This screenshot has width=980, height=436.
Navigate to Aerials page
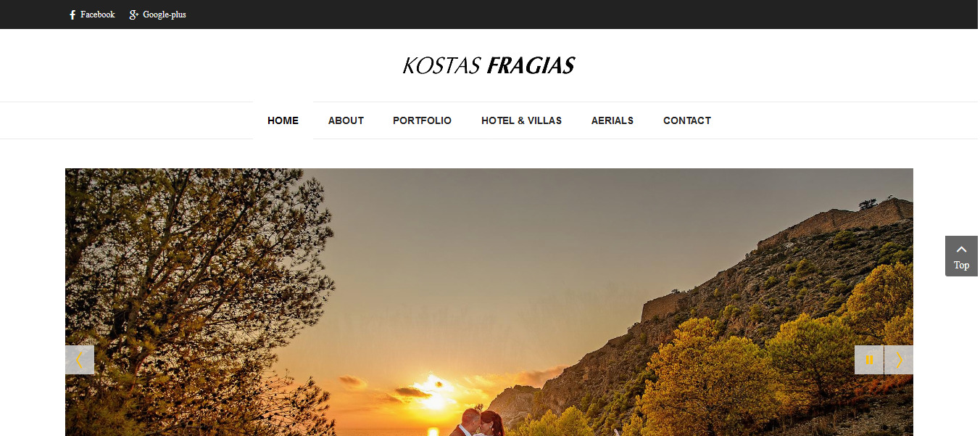[x=612, y=120]
